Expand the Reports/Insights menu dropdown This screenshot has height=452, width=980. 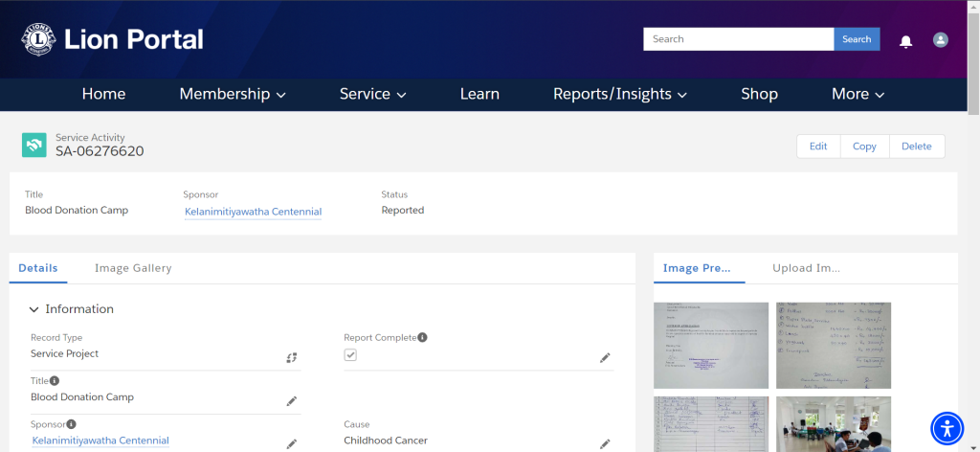click(x=620, y=95)
